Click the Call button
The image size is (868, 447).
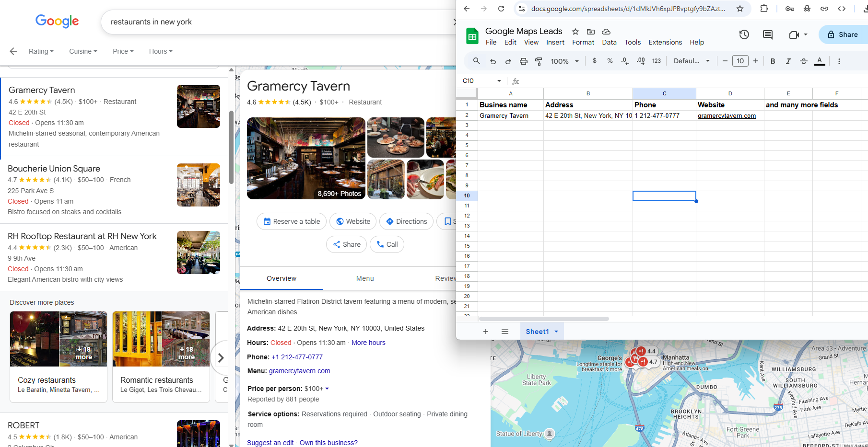tap(387, 244)
